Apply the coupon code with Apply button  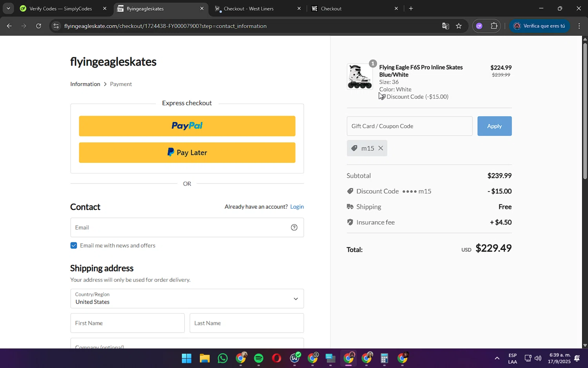(x=494, y=126)
